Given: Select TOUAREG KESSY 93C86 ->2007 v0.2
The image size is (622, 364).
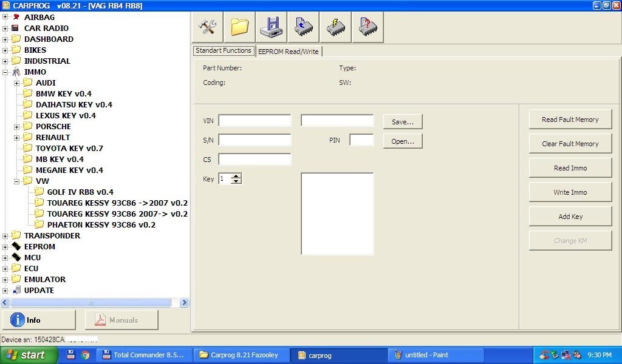Looking at the screenshot, I should pos(117,203).
